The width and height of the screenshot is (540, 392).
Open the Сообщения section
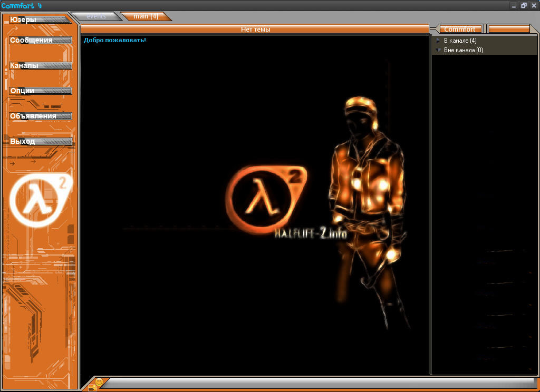(40, 40)
